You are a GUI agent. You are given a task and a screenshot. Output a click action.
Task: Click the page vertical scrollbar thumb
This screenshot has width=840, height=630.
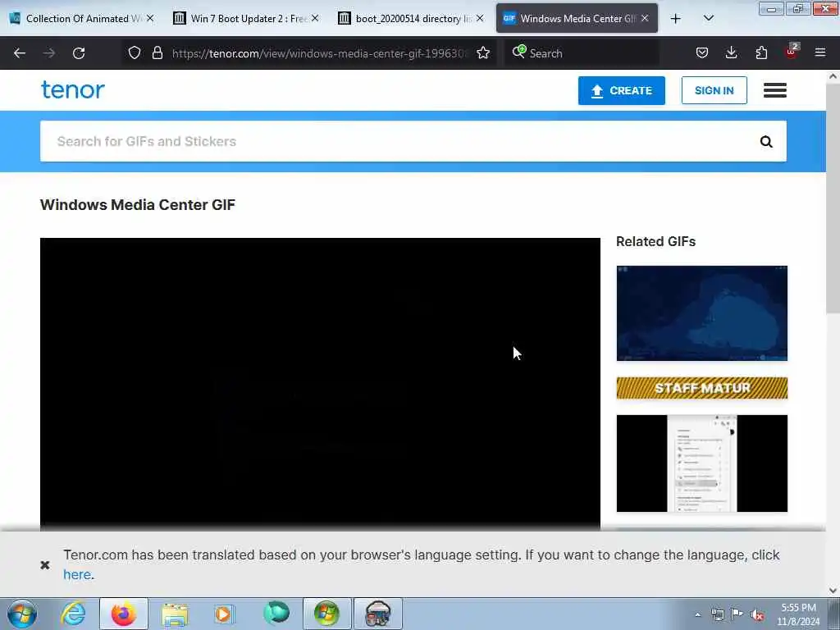[833, 199]
